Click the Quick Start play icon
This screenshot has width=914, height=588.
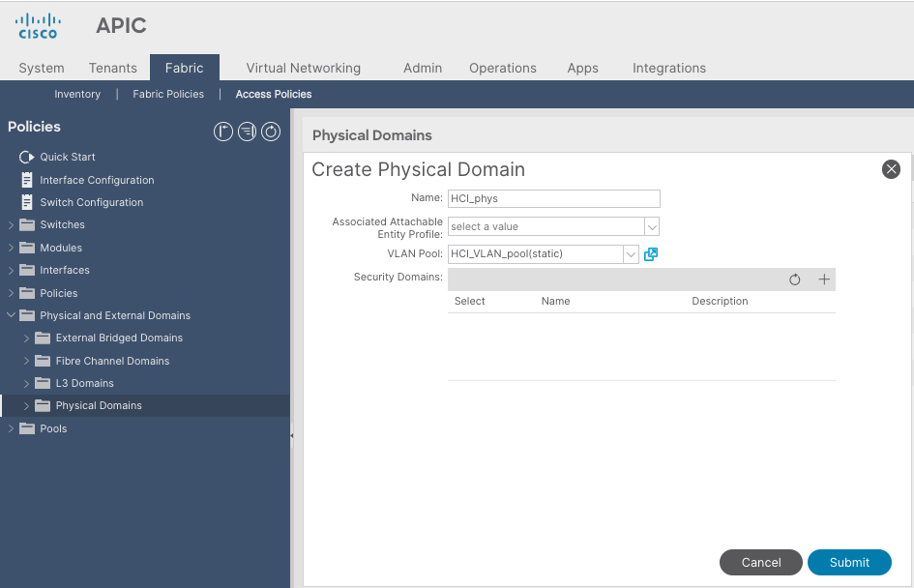tap(26, 157)
